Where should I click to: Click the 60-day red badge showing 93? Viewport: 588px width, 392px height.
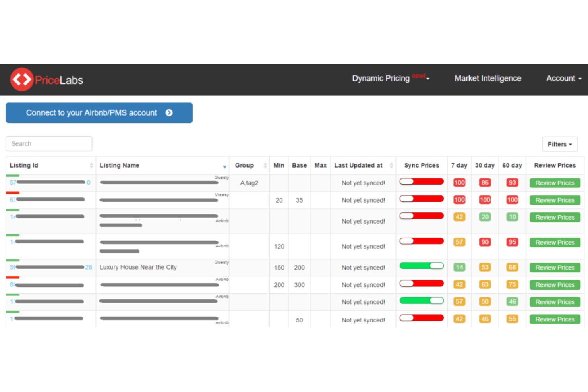[x=512, y=182]
